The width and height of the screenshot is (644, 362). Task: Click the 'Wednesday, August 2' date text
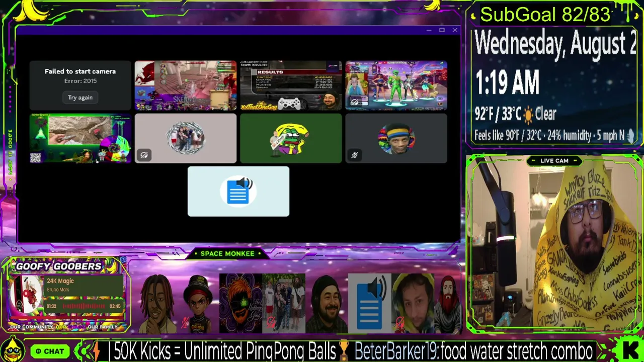(555, 44)
